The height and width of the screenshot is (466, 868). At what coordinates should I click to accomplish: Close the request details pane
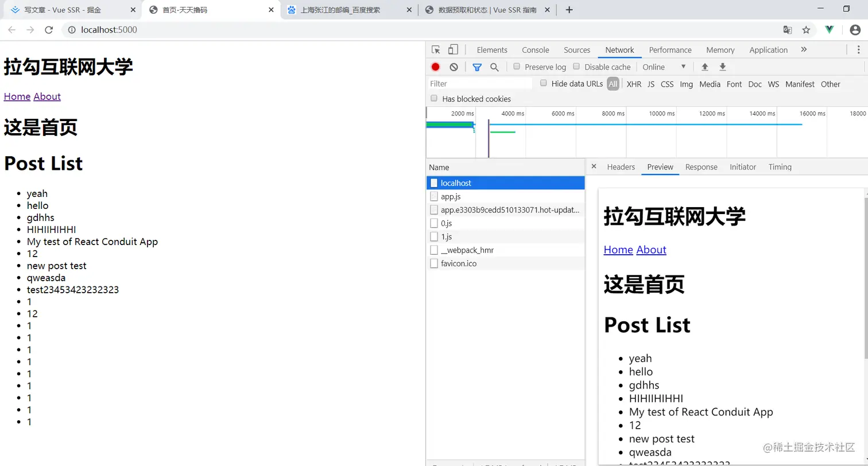point(594,166)
